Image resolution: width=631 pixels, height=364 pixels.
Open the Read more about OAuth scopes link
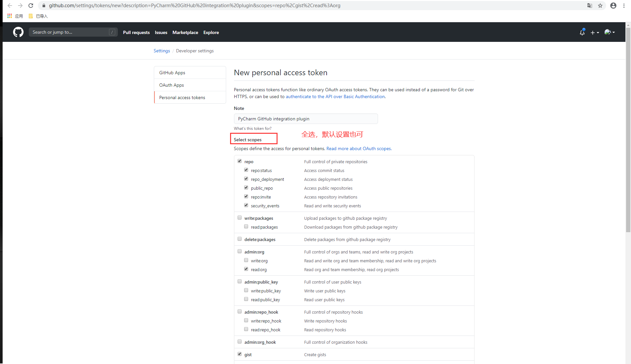(358, 148)
